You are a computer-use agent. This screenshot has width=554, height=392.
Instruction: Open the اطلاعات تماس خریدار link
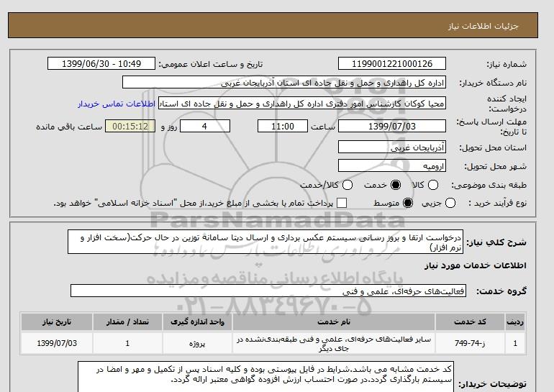tap(117, 104)
